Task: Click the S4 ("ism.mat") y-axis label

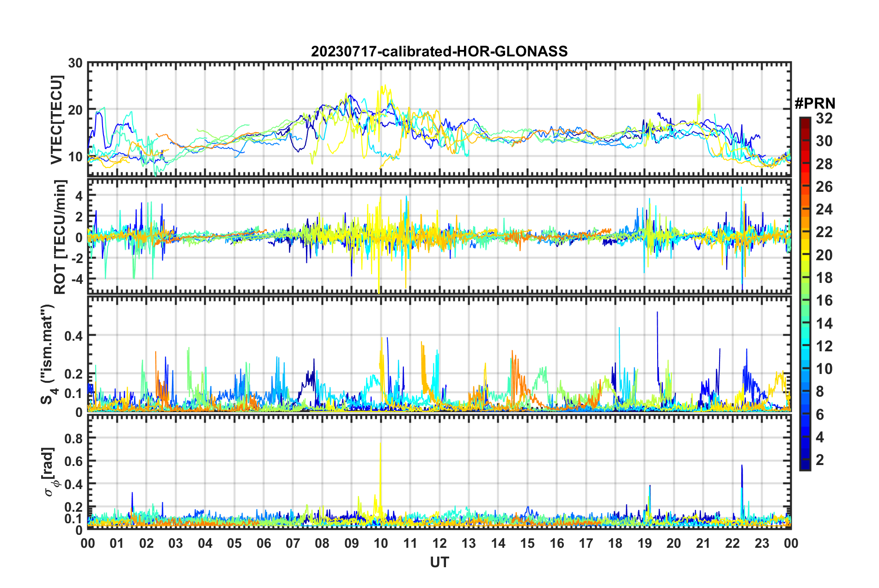Action: pyautogui.click(x=48, y=354)
